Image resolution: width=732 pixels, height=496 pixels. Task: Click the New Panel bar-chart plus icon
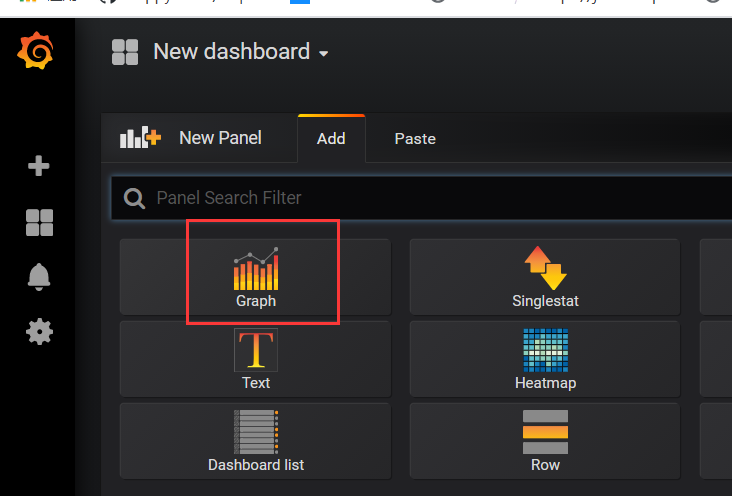point(140,137)
